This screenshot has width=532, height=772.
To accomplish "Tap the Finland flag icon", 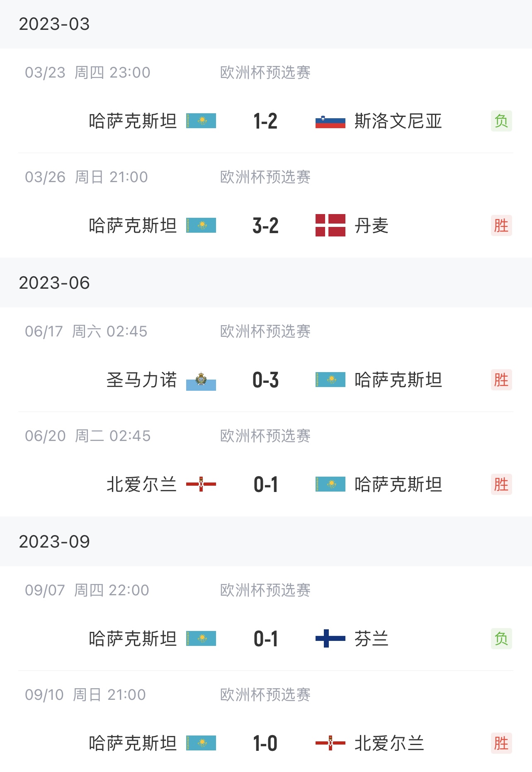I will pos(330,638).
